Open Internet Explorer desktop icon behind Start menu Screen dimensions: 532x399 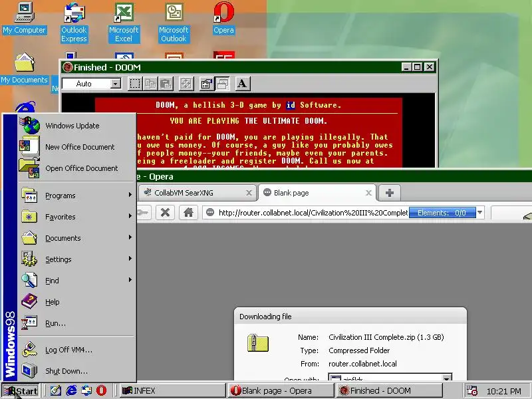coord(25,107)
